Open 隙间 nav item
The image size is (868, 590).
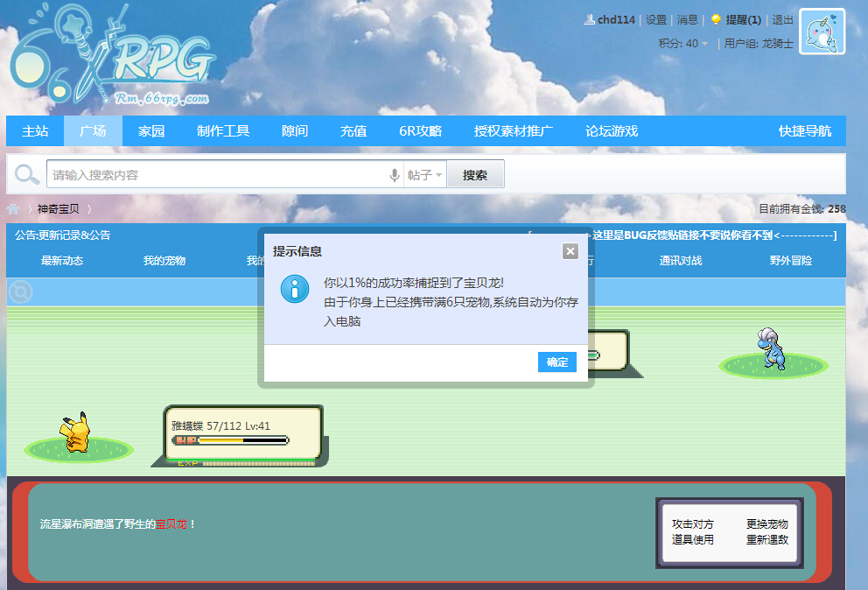(295, 131)
